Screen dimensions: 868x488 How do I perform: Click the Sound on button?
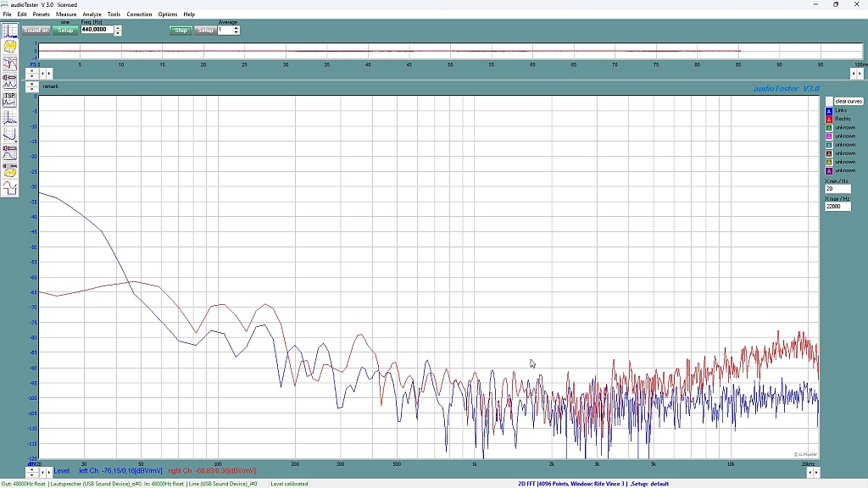click(36, 30)
